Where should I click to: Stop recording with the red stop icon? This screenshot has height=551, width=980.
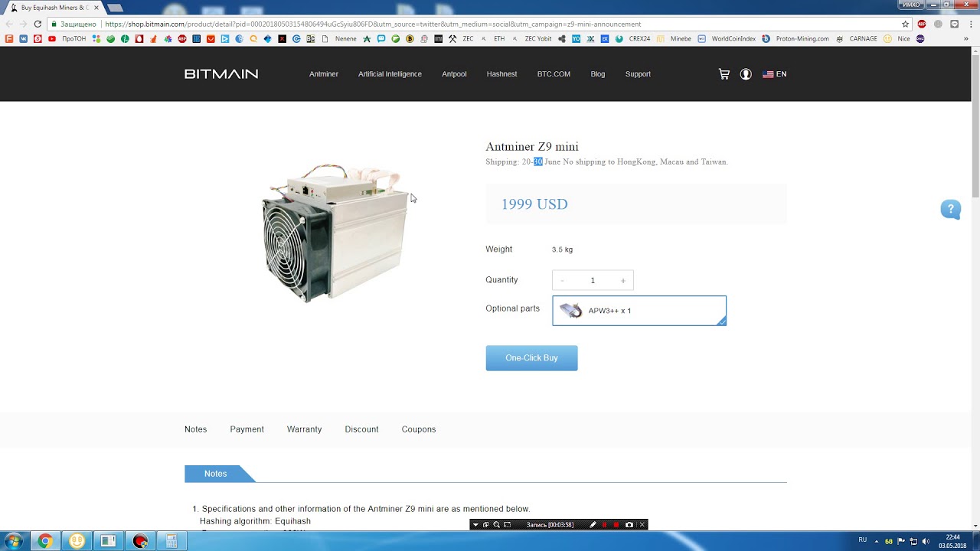pos(616,524)
